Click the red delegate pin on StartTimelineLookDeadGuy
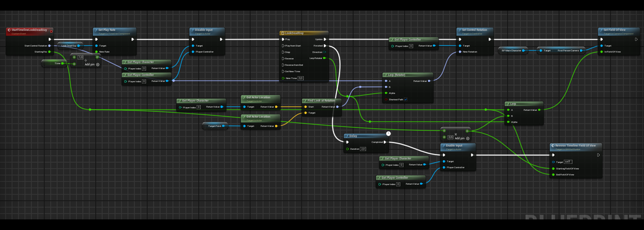 [x=51, y=31]
